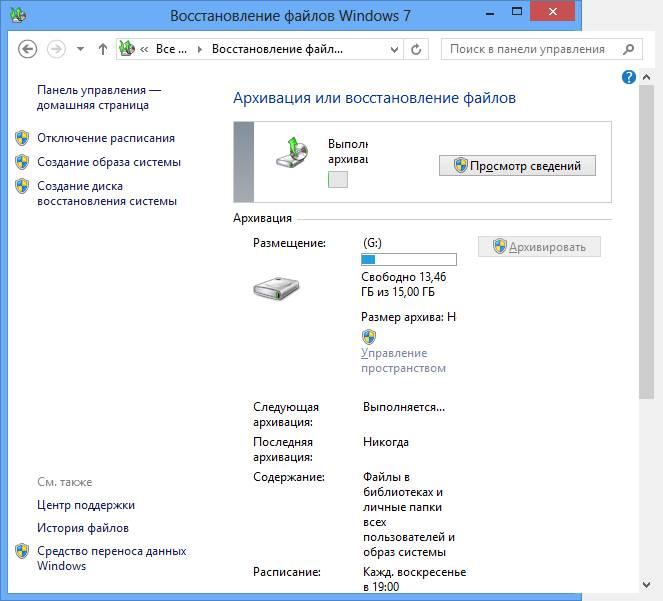The width and height of the screenshot is (663, 601).
Task: Open "Центр поддержки" link
Action: pyautogui.click(x=86, y=505)
